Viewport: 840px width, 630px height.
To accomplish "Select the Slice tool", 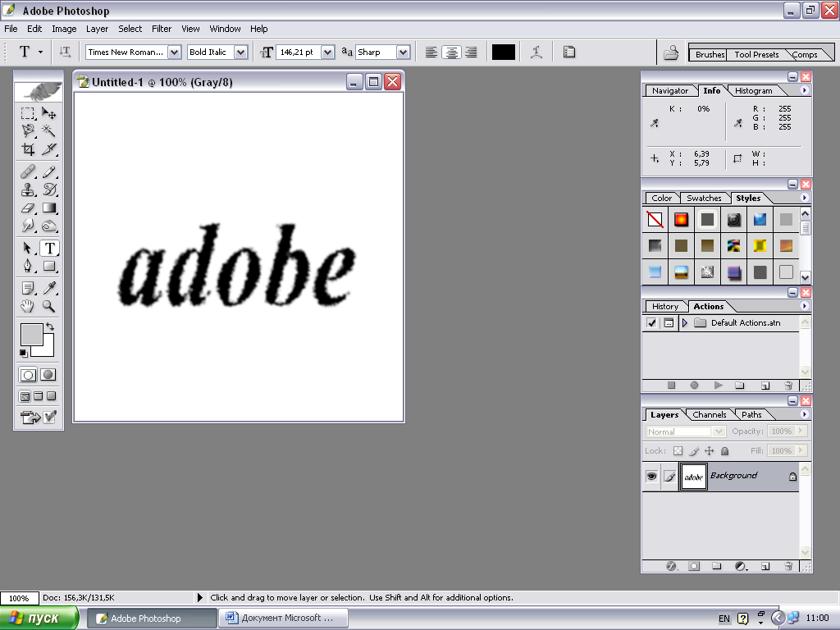I will pyautogui.click(x=48, y=149).
